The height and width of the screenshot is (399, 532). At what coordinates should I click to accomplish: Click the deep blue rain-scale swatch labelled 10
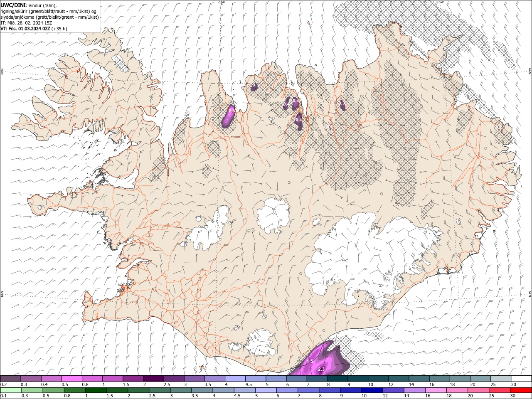pyautogui.click(x=372, y=390)
